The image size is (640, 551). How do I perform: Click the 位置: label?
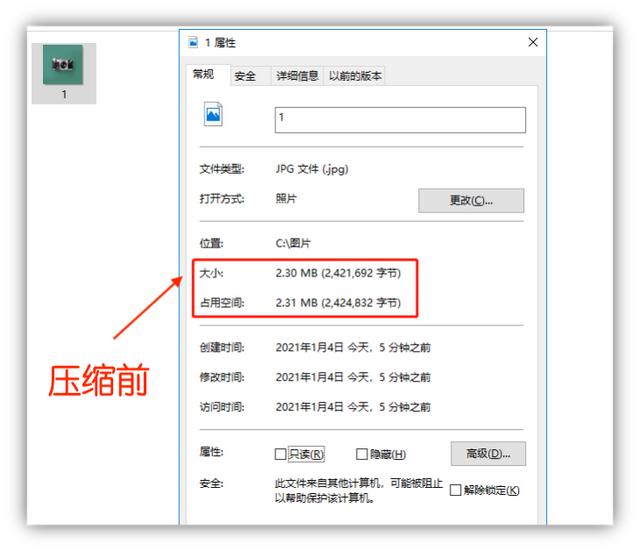(x=211, y=243)
